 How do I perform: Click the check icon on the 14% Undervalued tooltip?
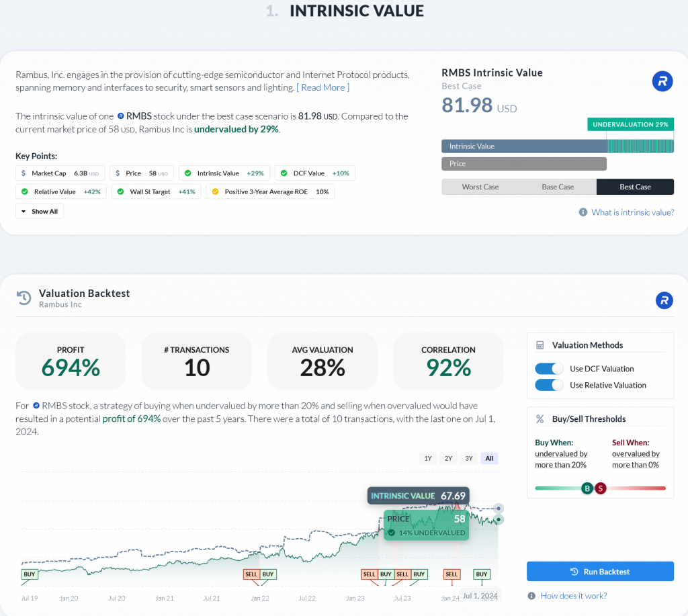coord(392,533)
